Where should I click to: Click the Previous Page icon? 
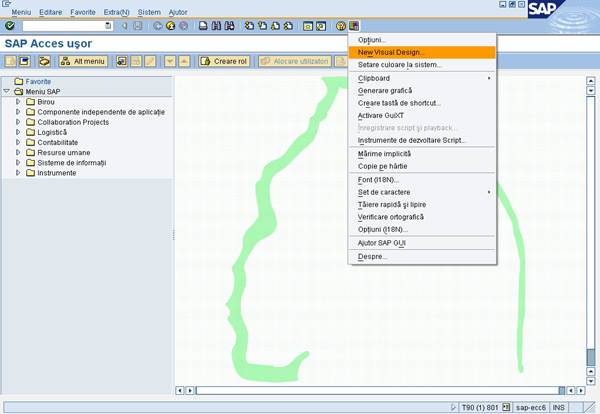click(x=262, y=26)
